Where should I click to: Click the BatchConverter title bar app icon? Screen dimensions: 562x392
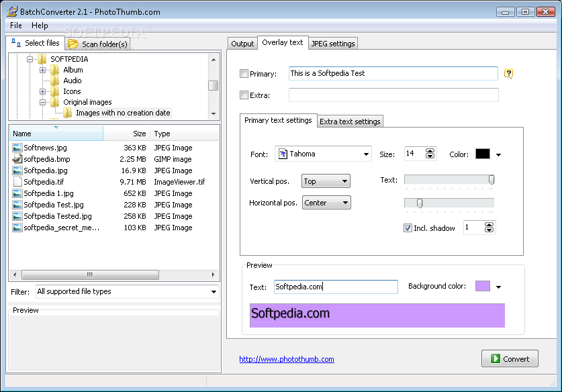(x=12, y=11)
